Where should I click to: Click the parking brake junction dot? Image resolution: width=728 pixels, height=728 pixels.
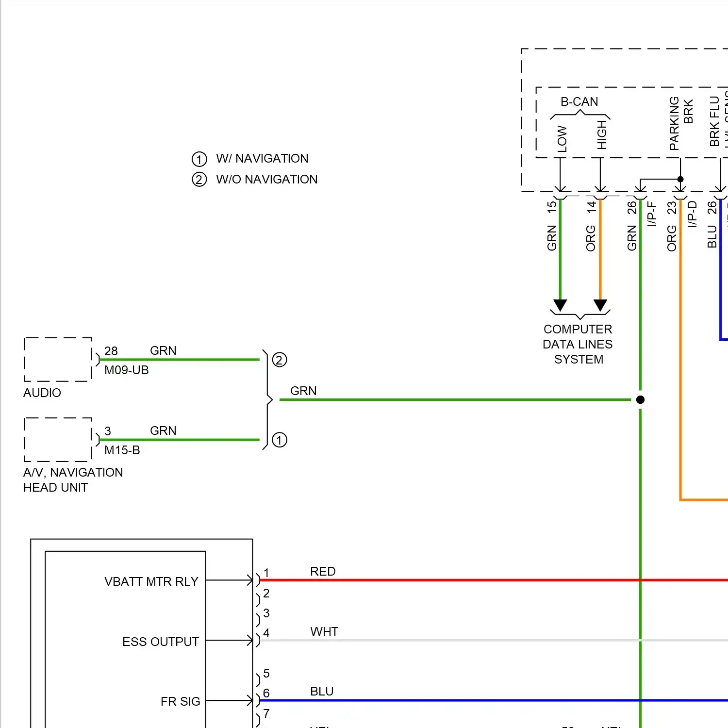pyautogui.click(x=680, y=179)
